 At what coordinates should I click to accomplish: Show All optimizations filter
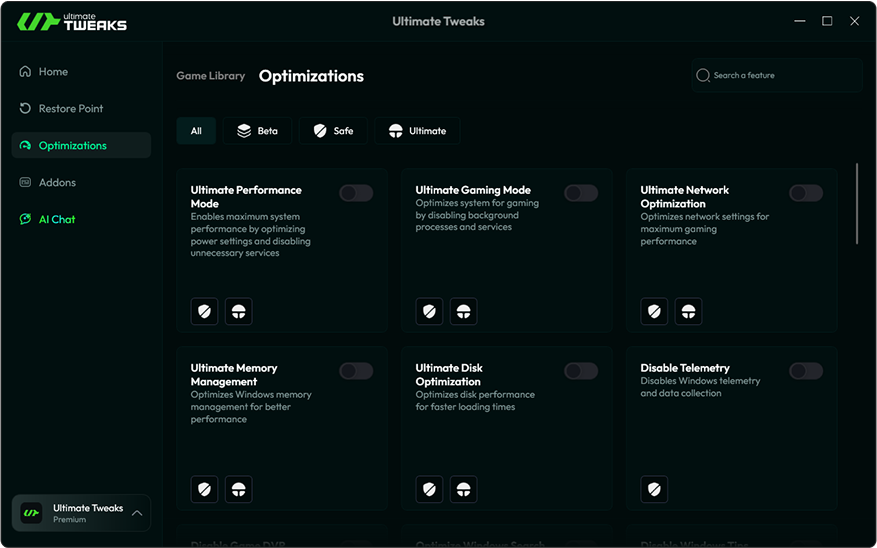[196, 131]
